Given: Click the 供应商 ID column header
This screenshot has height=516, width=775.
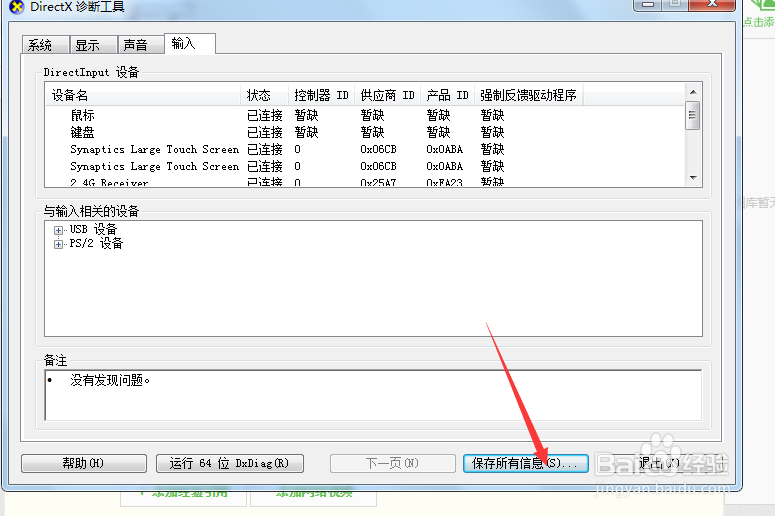Looking at the screenshot, I should pyautogui.click(x=388, y=95).
